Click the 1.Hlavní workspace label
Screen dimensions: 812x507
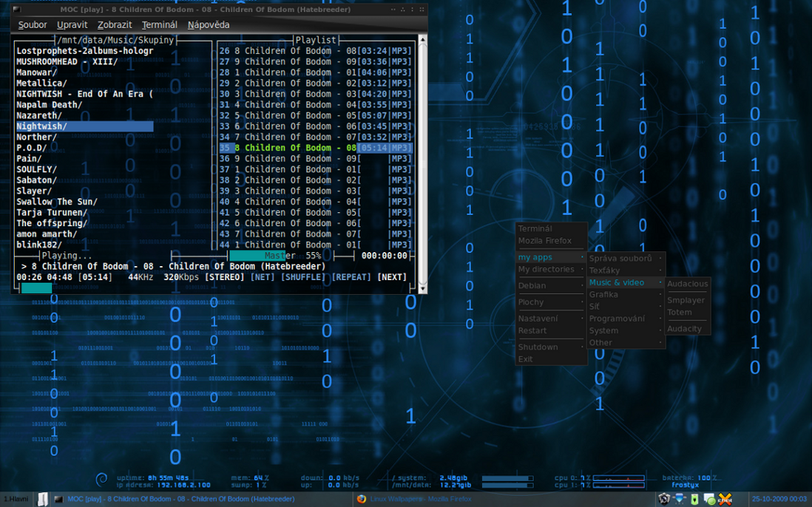pyautogui.click(x=16, y=500)
